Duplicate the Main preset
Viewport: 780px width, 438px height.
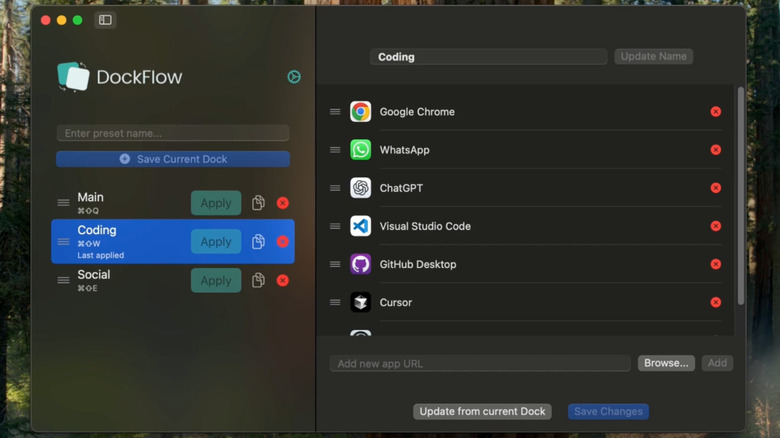(258, 203)
